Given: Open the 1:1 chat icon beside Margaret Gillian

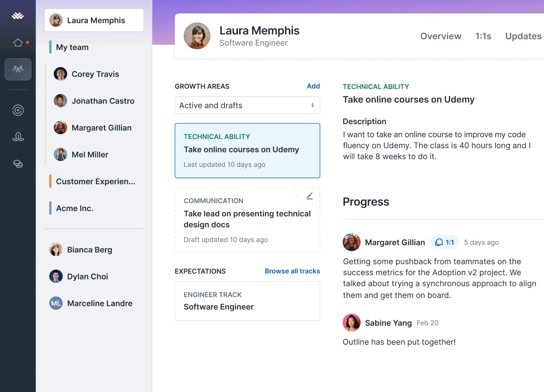Looking at the screenshot, I should coord(444,242).
